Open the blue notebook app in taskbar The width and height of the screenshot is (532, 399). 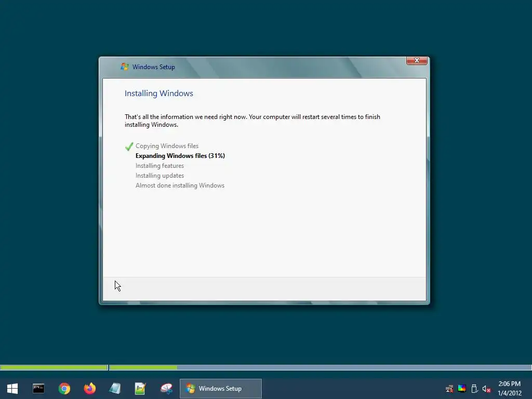(115, 389)
